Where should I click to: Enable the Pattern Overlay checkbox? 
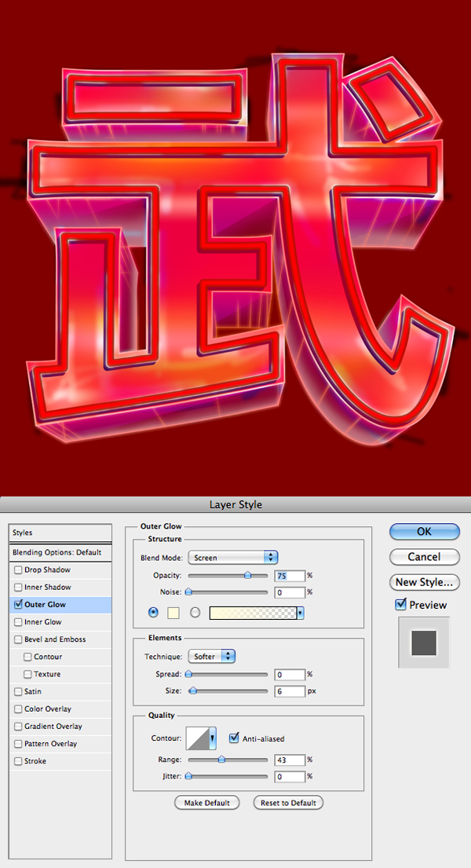click(19, 744)
